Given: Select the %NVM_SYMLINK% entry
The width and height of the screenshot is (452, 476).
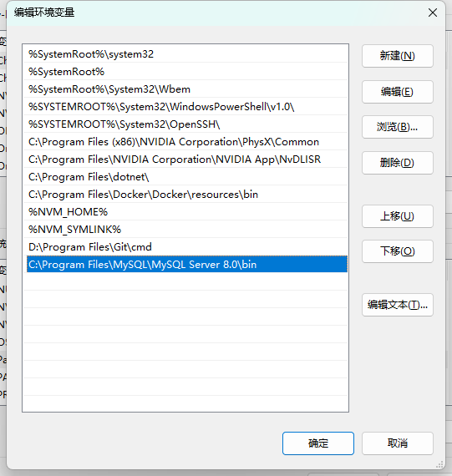Looking at the screenshot, I should [x=185, y=230].
